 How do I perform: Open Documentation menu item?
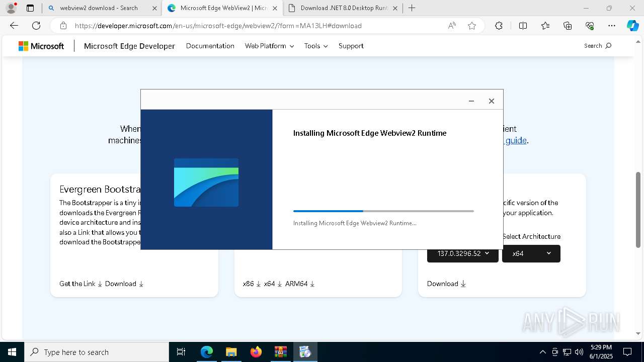[x=210, y=46]
